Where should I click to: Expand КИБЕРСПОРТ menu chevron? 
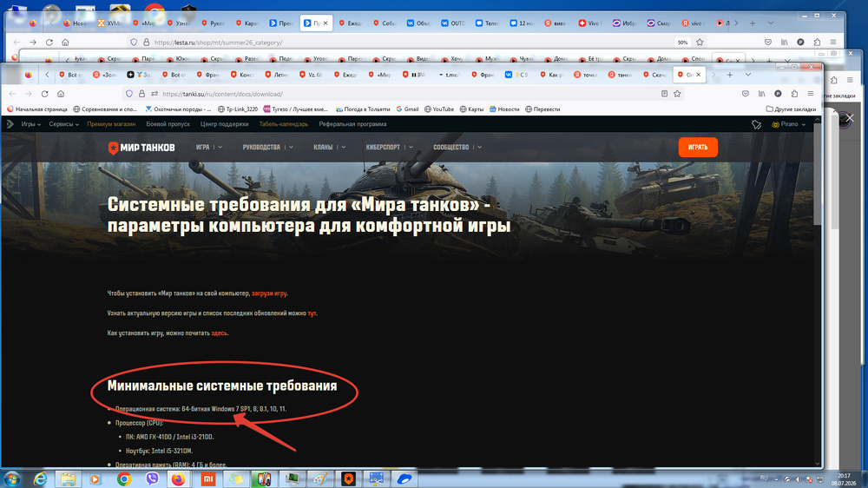pos(411,148)
